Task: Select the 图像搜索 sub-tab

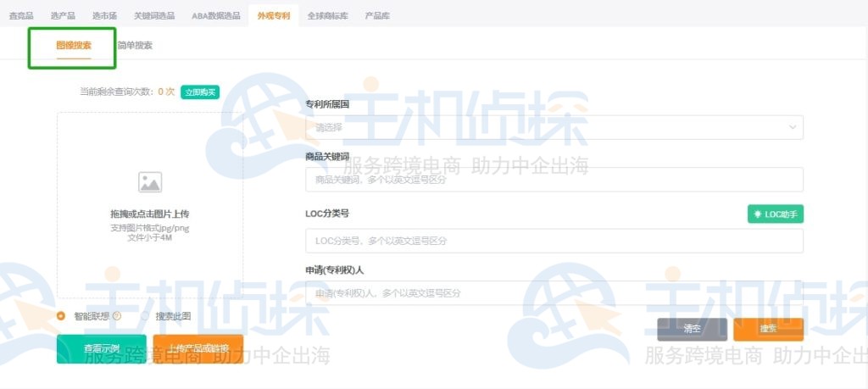Action: point(74,46)
